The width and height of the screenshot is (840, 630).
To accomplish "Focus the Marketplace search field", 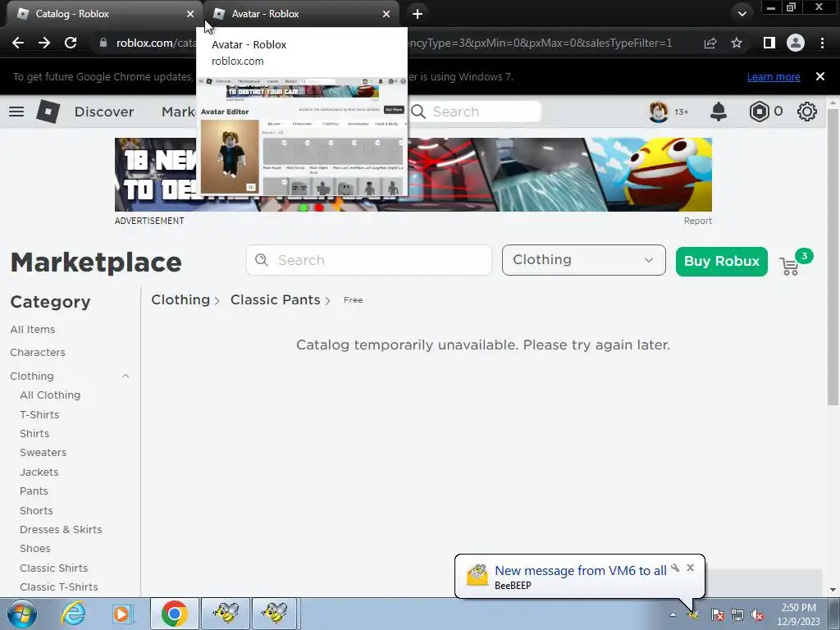I will pyautogui.click(x=369, y=260).
